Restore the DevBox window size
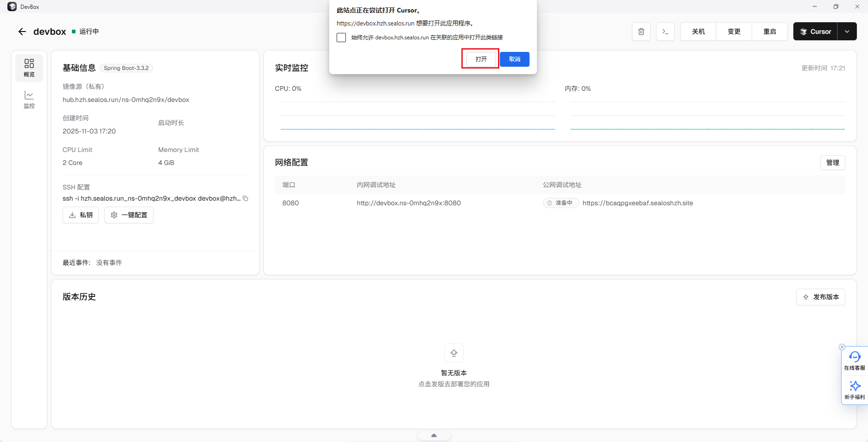The image size is (868, 442). 836,6
